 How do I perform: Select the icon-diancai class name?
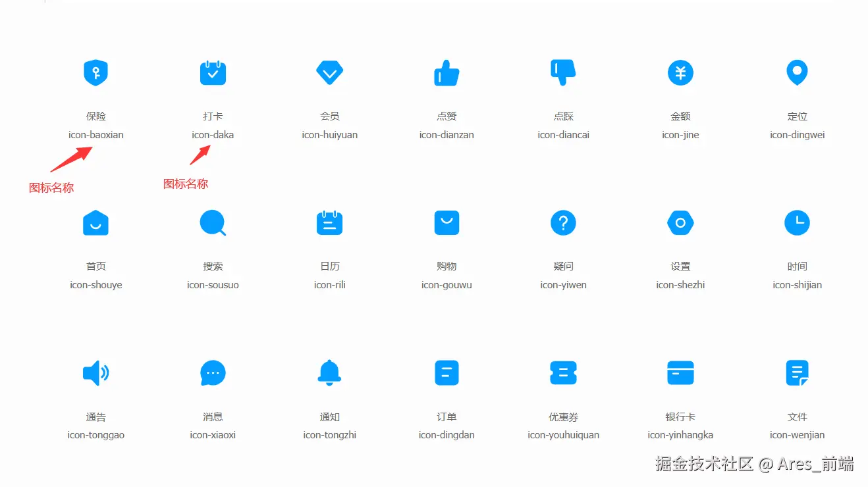(563, 135)
